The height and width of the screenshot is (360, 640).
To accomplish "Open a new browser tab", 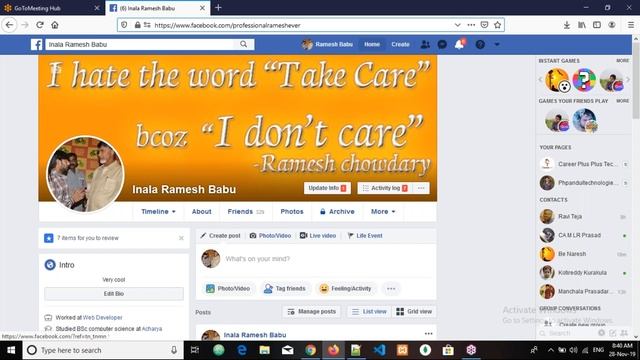I will click(218, 8).
